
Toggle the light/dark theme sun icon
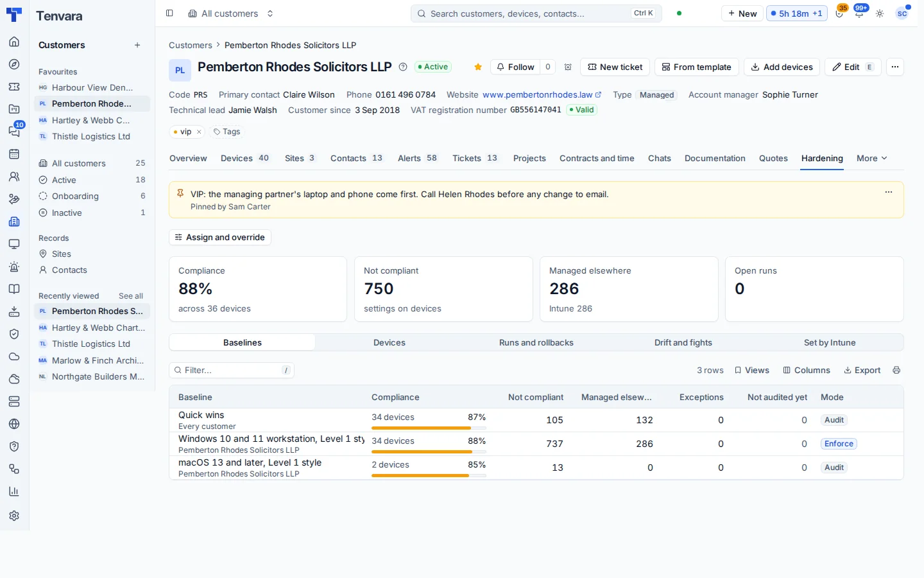pyautogui.click(x=880, y=13)
